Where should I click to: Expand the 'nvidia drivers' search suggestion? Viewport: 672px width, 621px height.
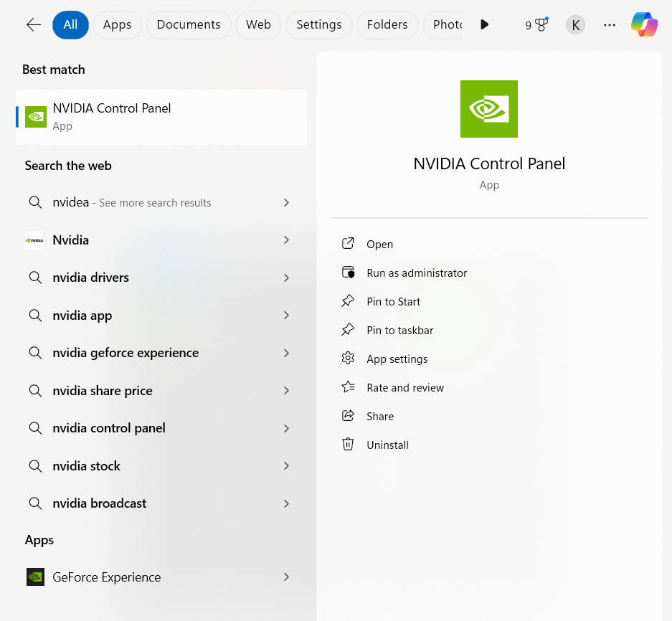coord(286,278)
